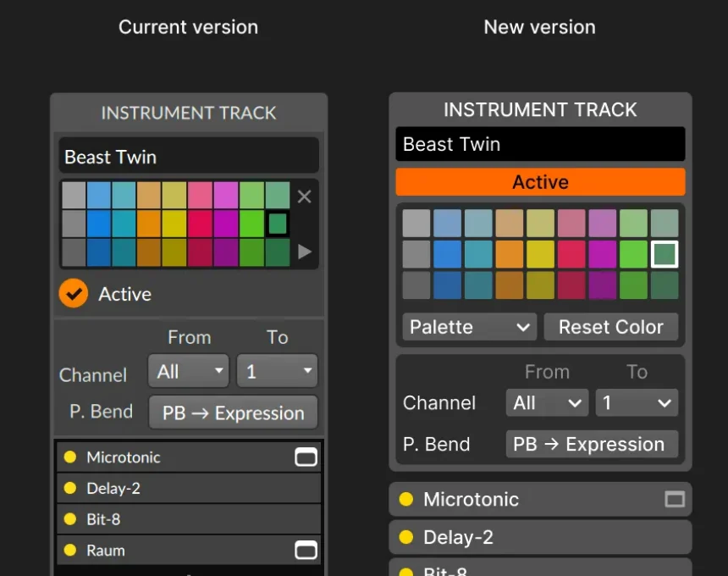Image resolution: width=728 pixels, height=576 pixels.
Task: Close the color palette in Current version
Action: coord(304,197)
